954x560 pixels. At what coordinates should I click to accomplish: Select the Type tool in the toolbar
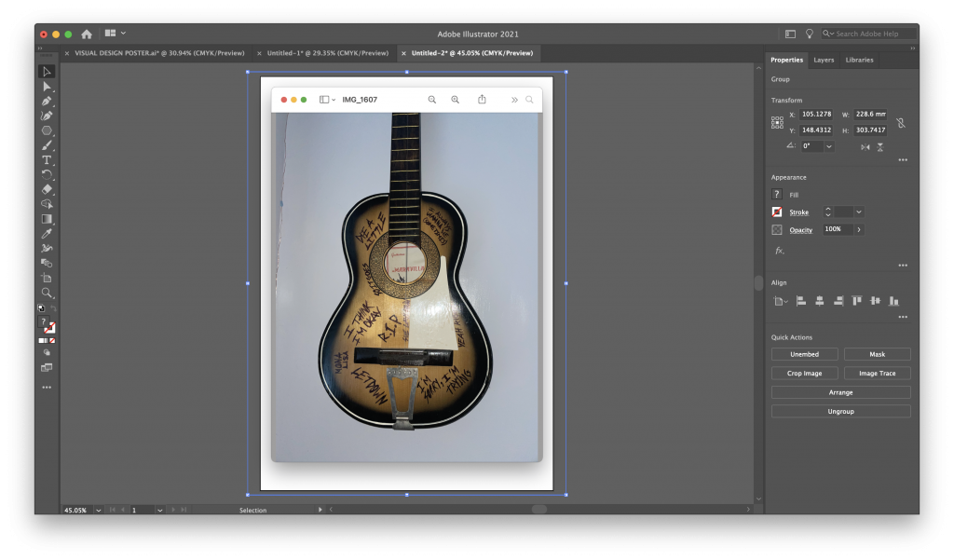point(47,160)
